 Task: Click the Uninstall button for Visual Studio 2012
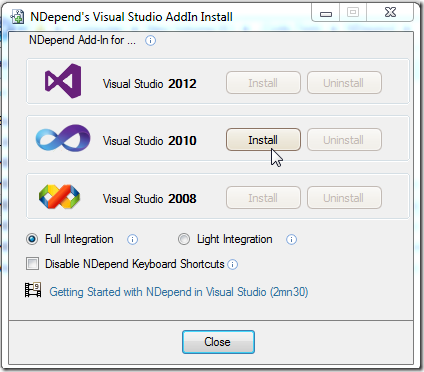coord(344,83)
